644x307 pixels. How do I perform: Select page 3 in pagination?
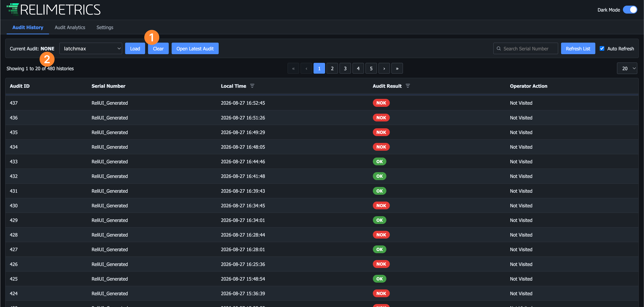pyautogui.click(x=345, y=68)
